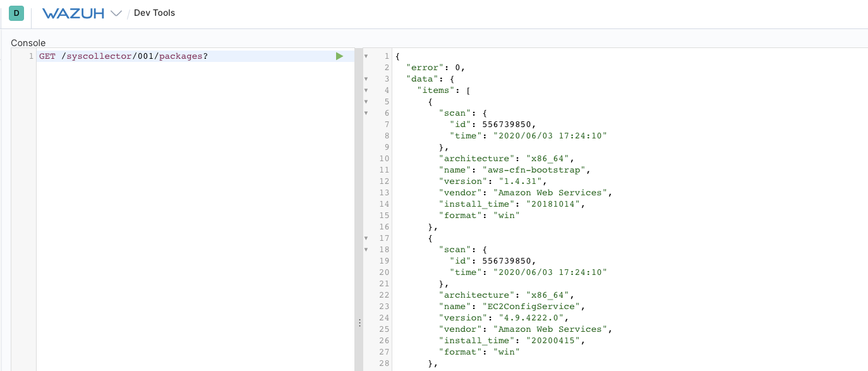Click the panel resize handle between console panes
868x371 pixels.
tap(359, 322)
